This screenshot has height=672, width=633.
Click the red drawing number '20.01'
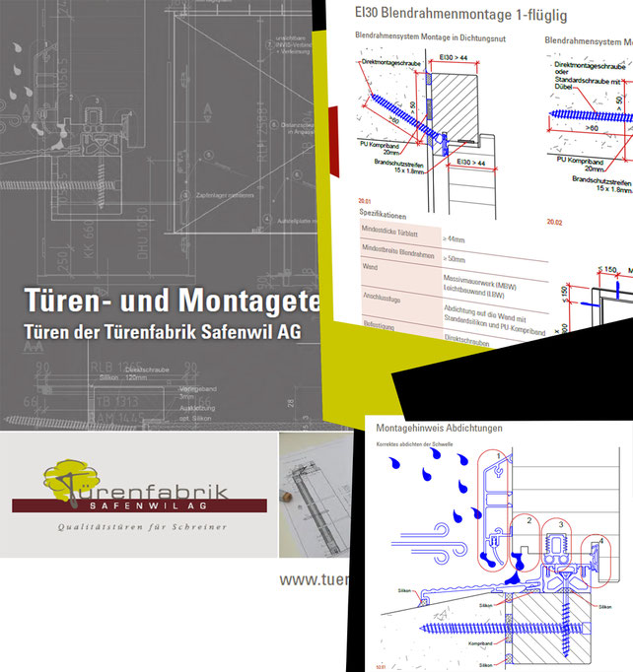tap(365, 201)
